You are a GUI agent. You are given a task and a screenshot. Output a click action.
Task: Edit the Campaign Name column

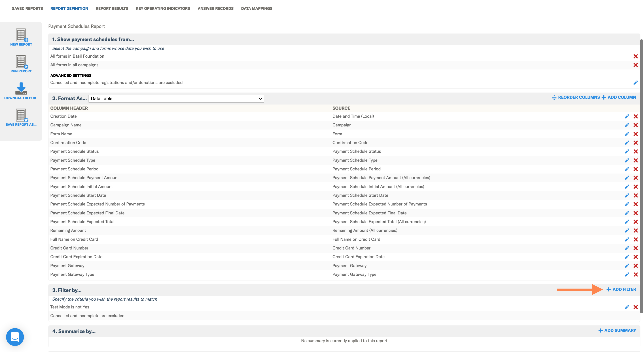(x=627, y=125)
